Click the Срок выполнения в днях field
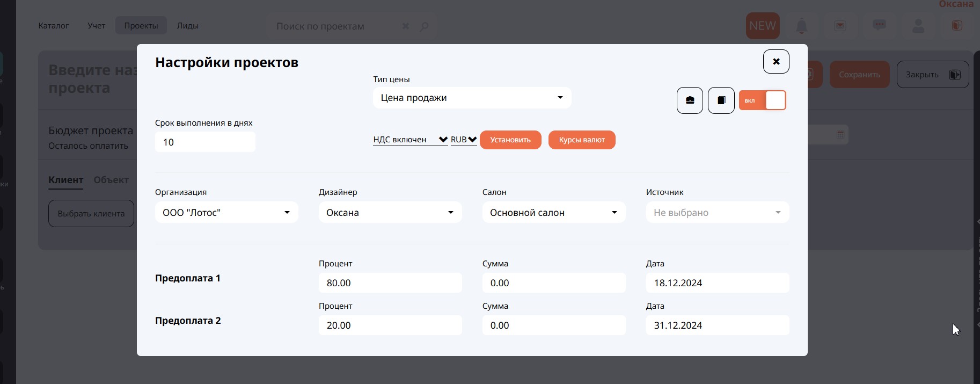The width and height of the screenshot is (980, 384). pos(205,142)
